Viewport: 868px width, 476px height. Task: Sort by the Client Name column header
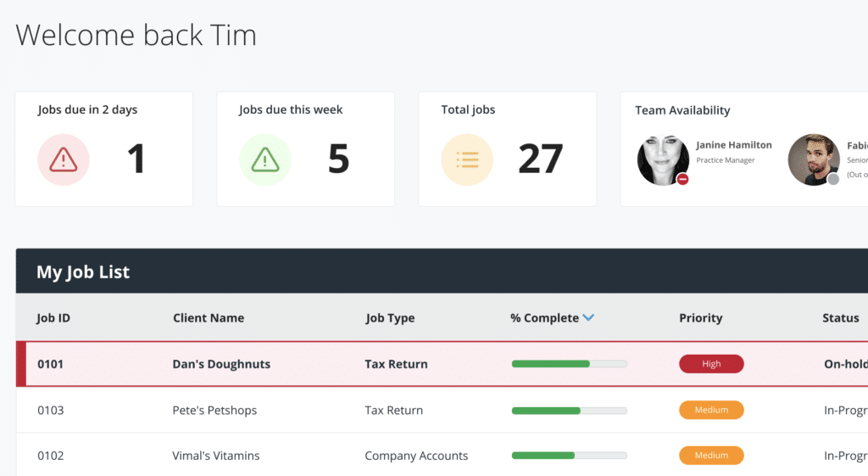click(209, 318)
